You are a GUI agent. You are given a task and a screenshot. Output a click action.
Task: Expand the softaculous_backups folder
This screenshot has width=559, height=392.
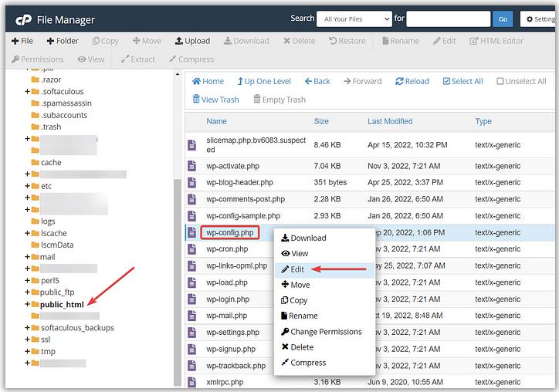point(27,328)
